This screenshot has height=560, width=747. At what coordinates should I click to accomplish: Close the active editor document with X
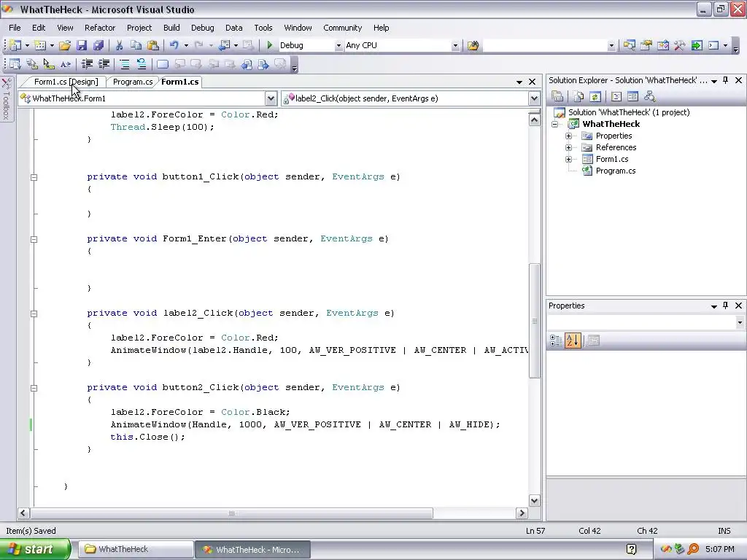532,82
